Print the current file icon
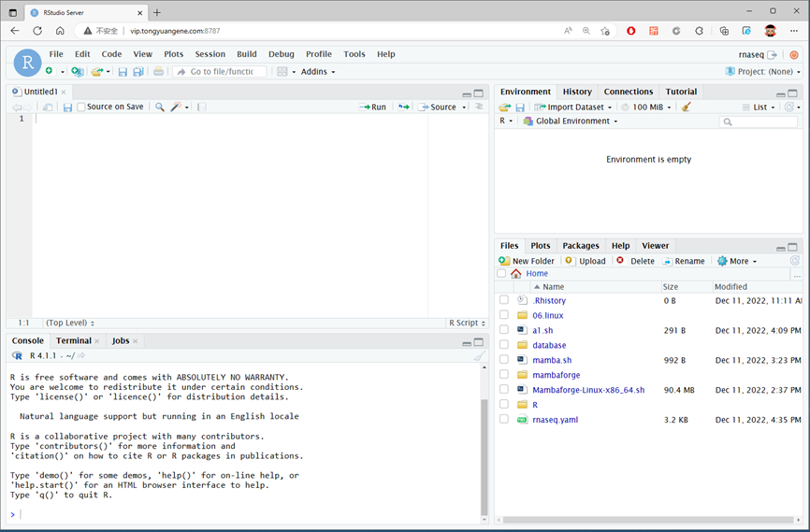Viewport: 810px width, 532px height. pos(159,71)
